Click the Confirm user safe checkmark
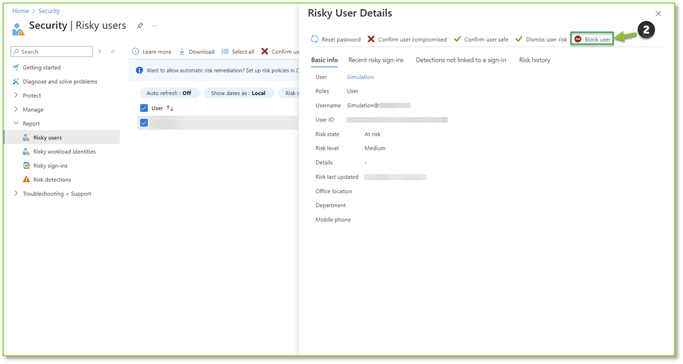The width and height of the screenshot is (683, 364). [x=457, y=39]
